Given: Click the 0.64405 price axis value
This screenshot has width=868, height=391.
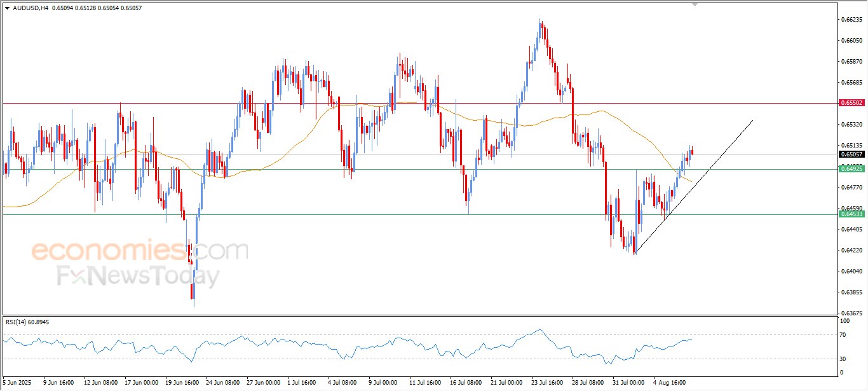Looking at the screenshot, I should [x=851, y=229].
